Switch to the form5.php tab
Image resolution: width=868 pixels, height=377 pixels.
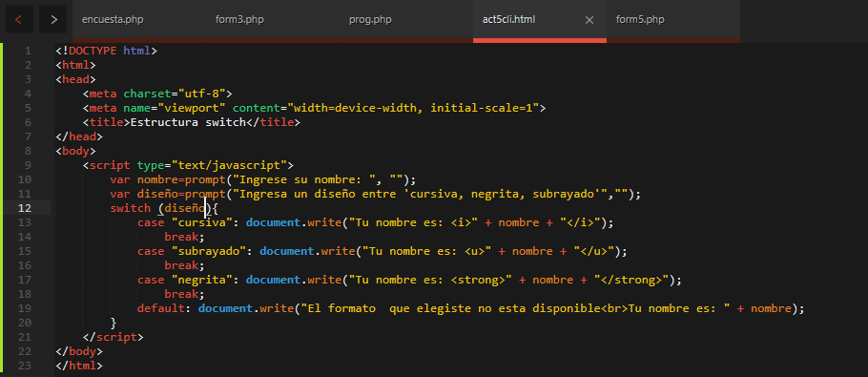tap(640, 20)
